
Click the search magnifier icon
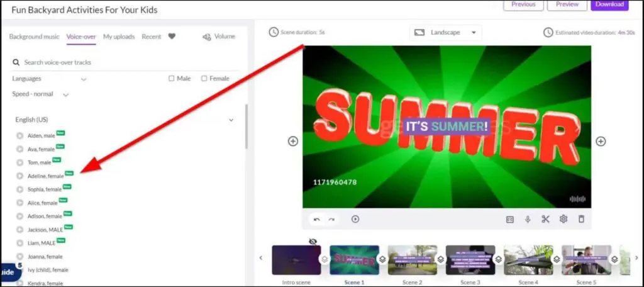[x=16, y=62]
